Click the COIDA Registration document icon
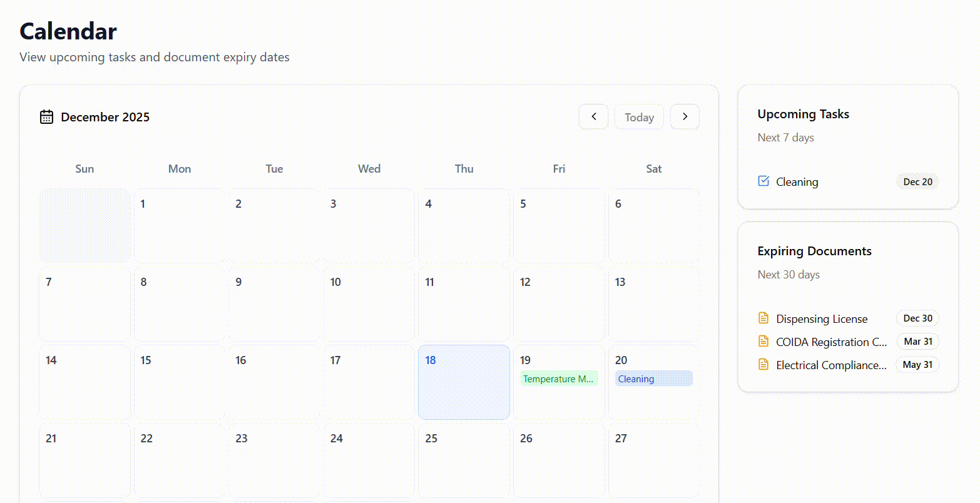This screenshot has width=980, height=503. [763, 340]
